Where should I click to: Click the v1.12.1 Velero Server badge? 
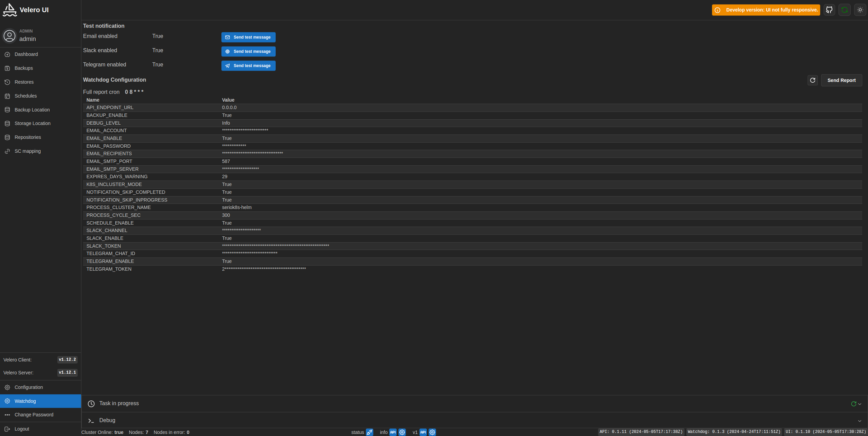(x=67, y=373)
